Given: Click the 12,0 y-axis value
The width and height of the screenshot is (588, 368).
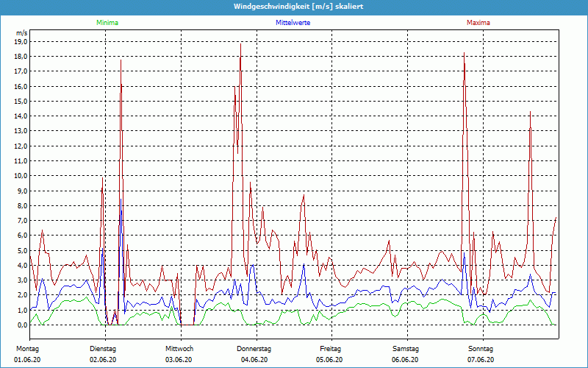Looking at the screenshot, I should 21,146.
